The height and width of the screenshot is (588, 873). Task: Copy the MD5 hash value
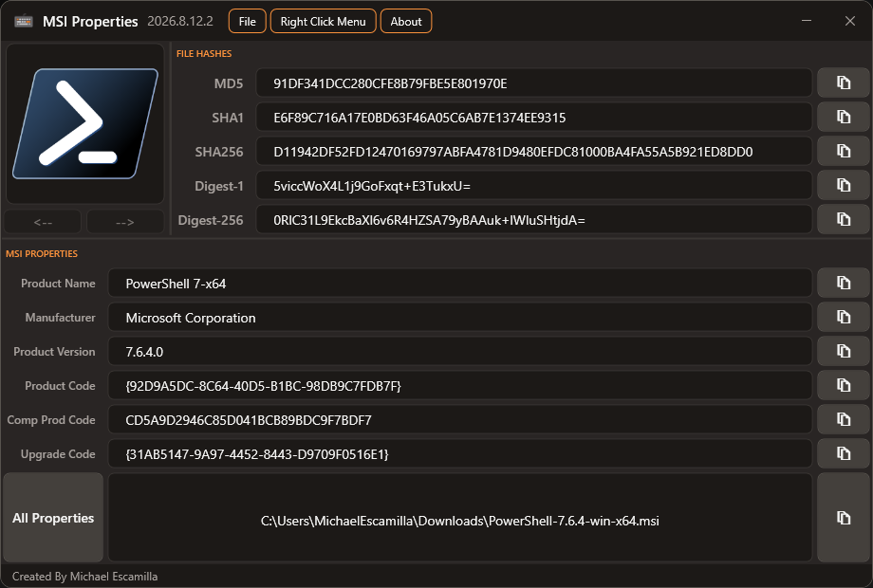click(x=843, y=83)
